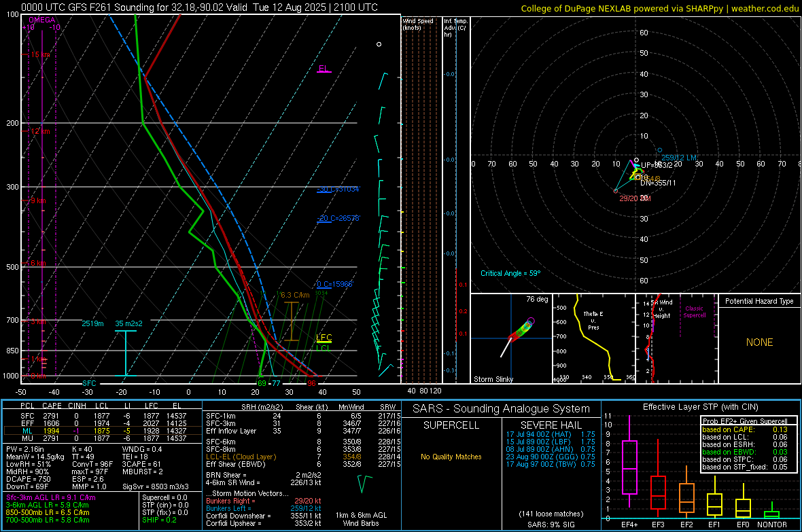Select the LCL-EL (Cloud Layer) row
The image size is (802, 532).
pyautogui.click(x=303, y=457)
